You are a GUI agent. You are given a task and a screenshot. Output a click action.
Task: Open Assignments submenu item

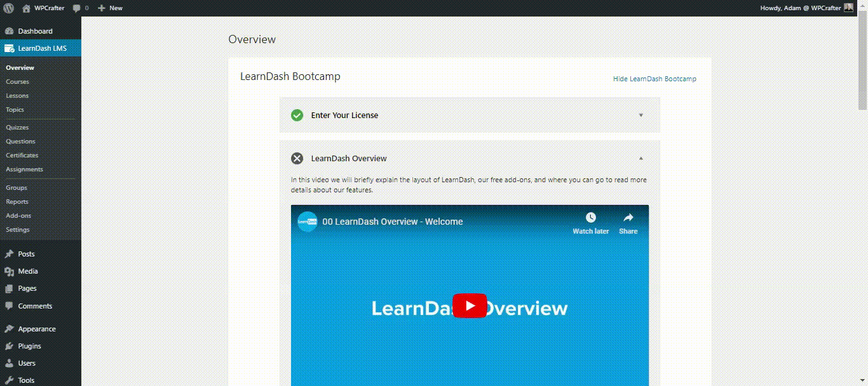25,169
